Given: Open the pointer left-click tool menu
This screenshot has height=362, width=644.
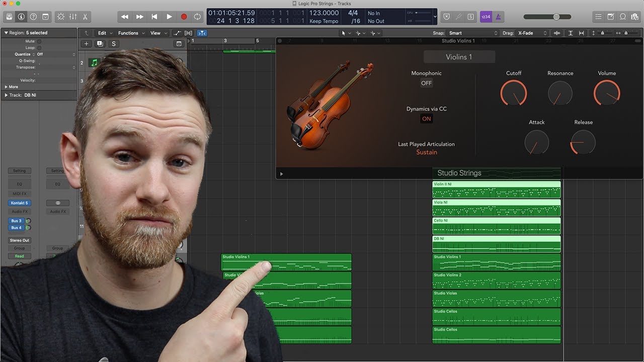Looking at the screenshot, I should click(346, 33).
